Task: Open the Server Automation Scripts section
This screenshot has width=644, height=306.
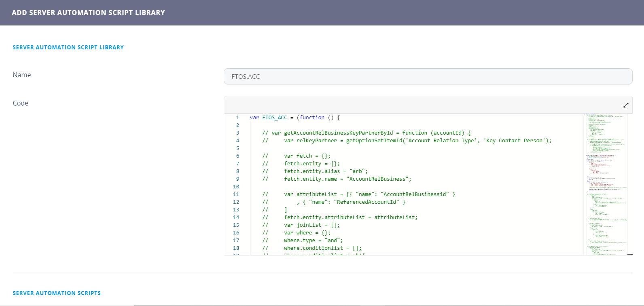Action: tap(57, 293)
